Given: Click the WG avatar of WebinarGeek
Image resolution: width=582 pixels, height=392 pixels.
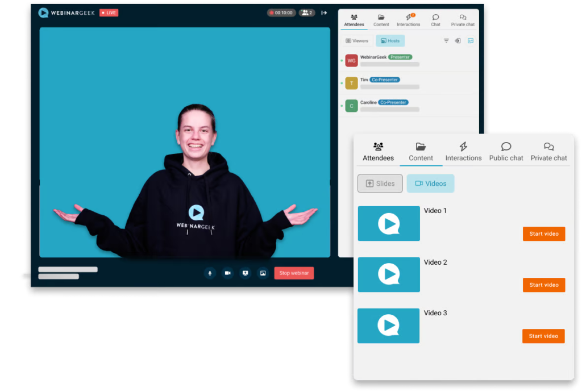Looking at the screenshot, I should coord(351,60).
